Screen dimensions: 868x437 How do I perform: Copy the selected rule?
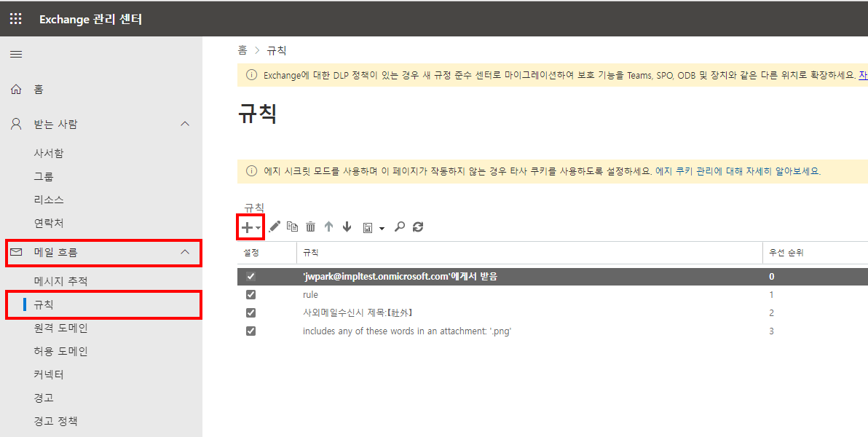tap(292, 227)
